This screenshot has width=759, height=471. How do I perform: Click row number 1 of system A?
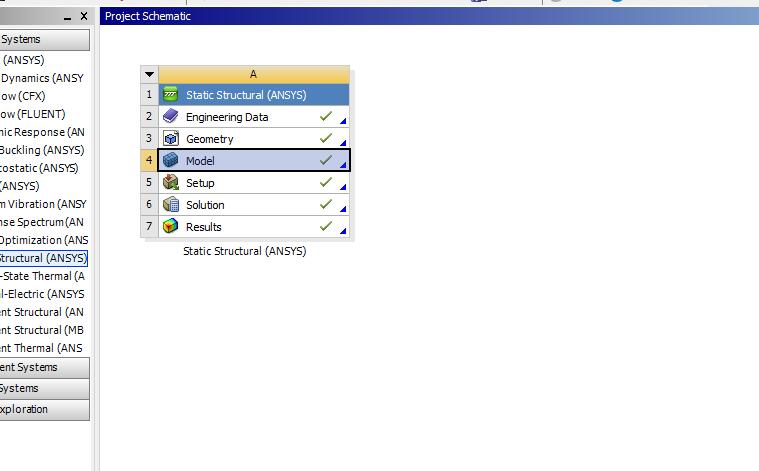pyautogui.click(x=149, y=94)
